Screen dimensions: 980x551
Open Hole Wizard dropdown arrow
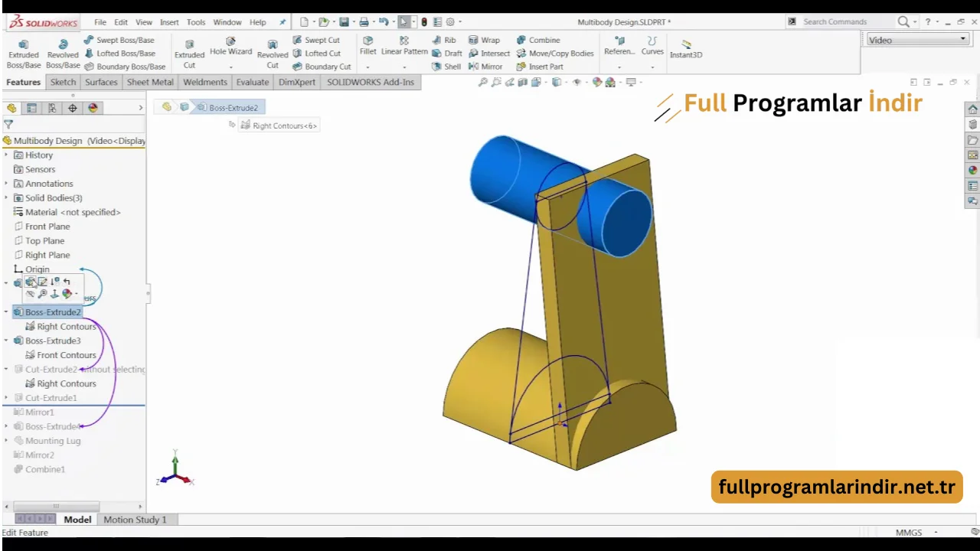[230, 67]
